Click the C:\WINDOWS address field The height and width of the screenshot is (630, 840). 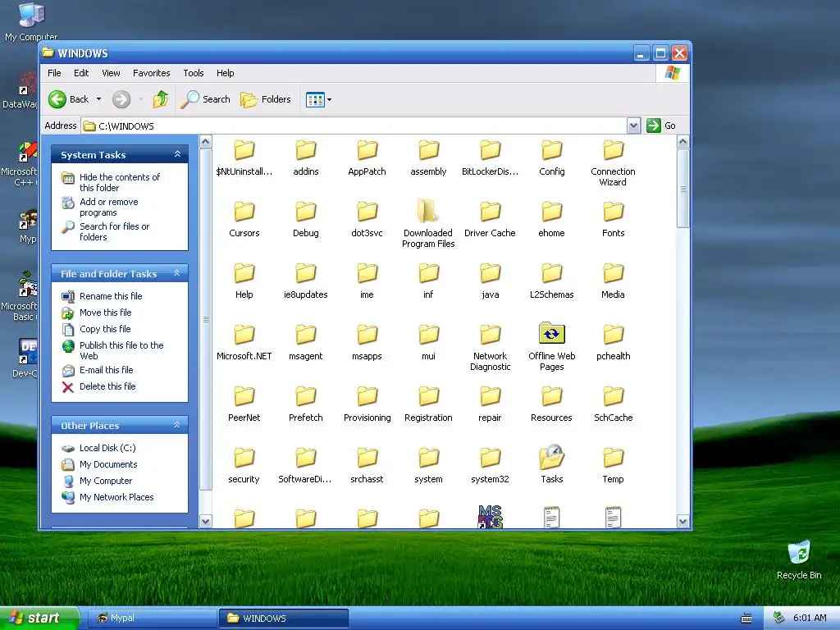[354, 126]
